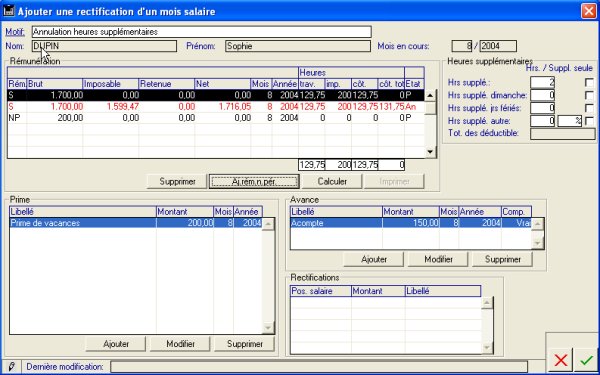Click the Retenue column header
This screenshot has height=375, width=600.
coord(166,84)
